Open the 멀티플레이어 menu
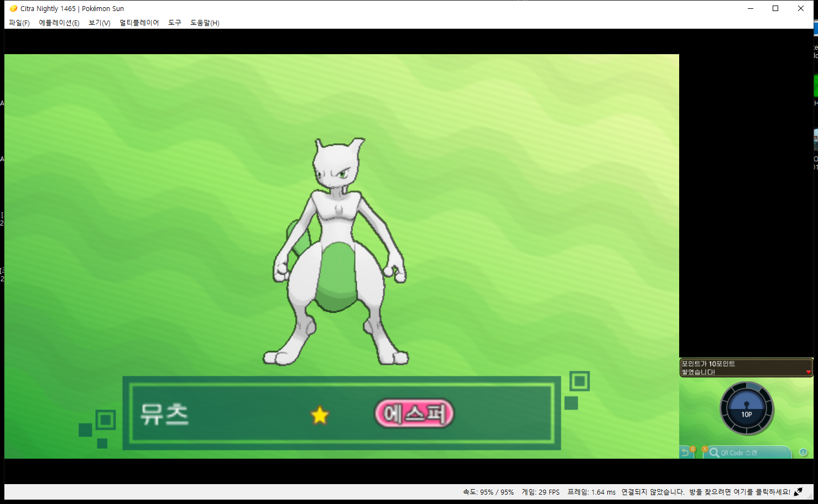 pyautogui.click(x=139, y=23)
